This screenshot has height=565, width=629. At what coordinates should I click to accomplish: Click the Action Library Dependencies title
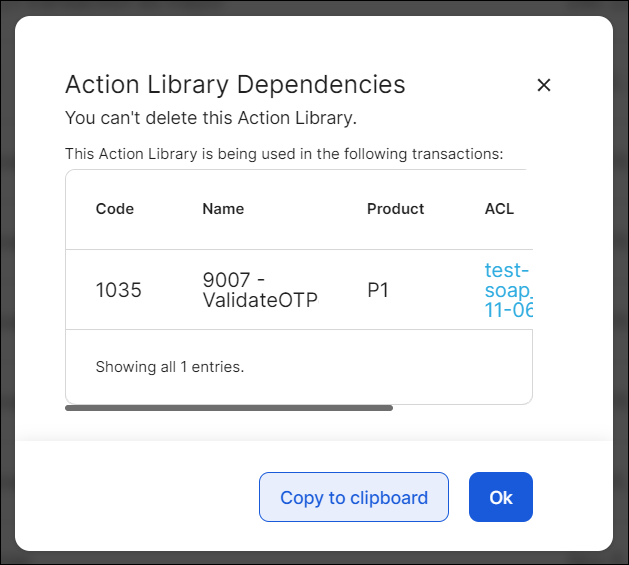235,85
